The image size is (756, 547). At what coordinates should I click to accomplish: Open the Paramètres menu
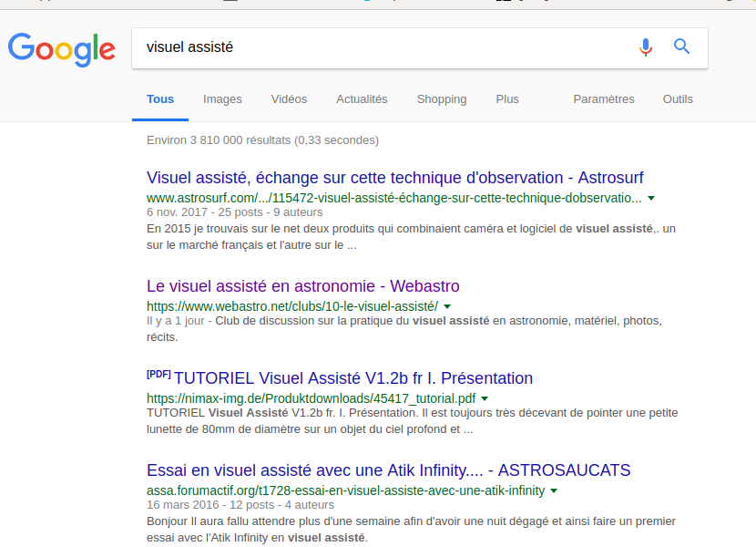click(x=604, y=99)
